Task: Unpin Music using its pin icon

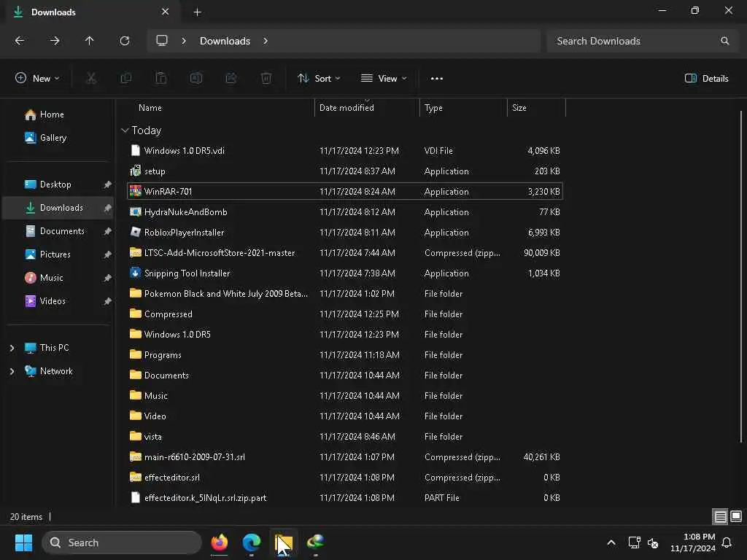Action: point(108,278)
